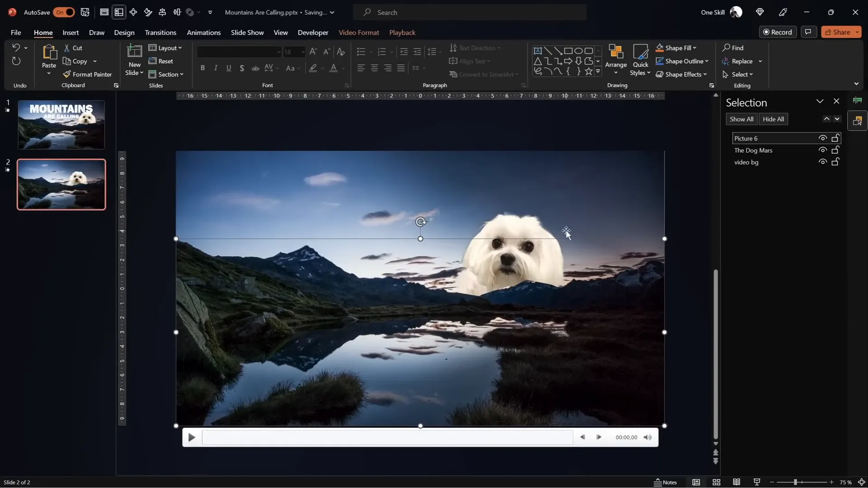This screenshot has width=868, height=488.
Task: Toggle Notes pane in status bar
Action: (665, 482)
